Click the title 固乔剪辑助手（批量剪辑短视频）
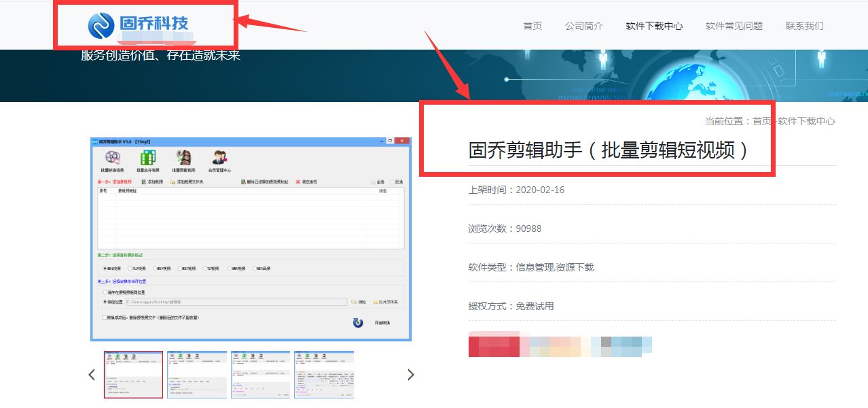The image size is (868, 408). [x=609, y=150]
